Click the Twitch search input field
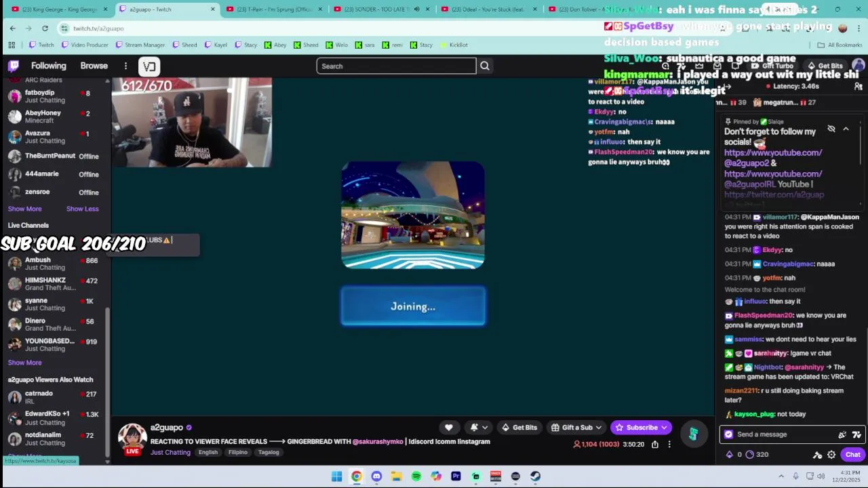 (x=396, y=66)
